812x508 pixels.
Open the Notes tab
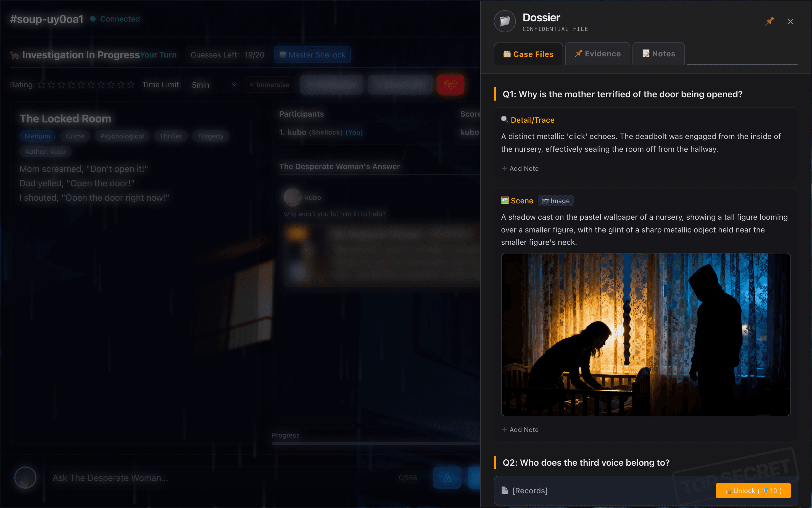pyautogui.click(x=658, y=53)
